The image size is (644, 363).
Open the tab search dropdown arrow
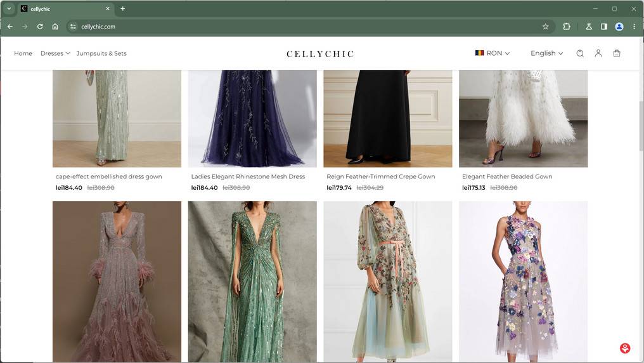9,8
